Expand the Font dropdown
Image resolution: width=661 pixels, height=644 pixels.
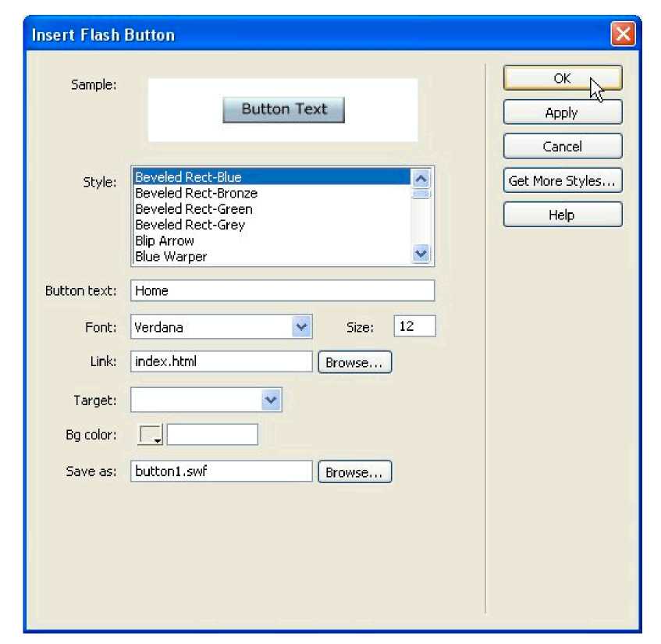click(x=302, y=327)
